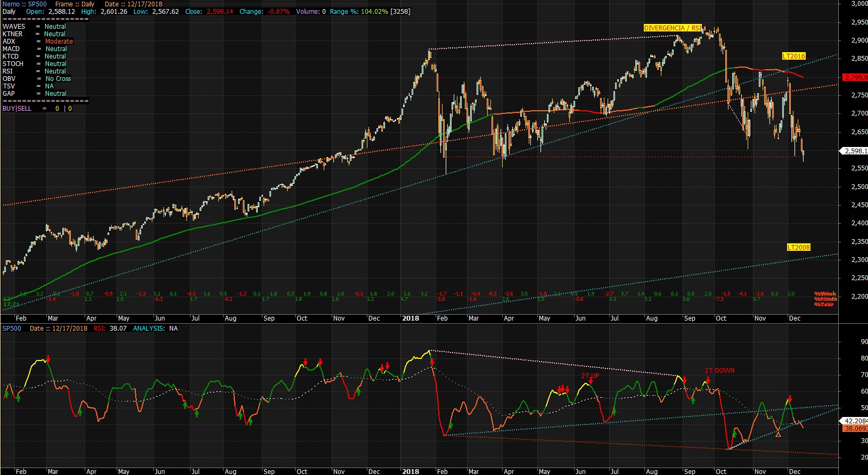The height and width of the screenshot is (475, 868).
Task: Click the 2T DOWN text annotation
Action: (x=719, y=370)
